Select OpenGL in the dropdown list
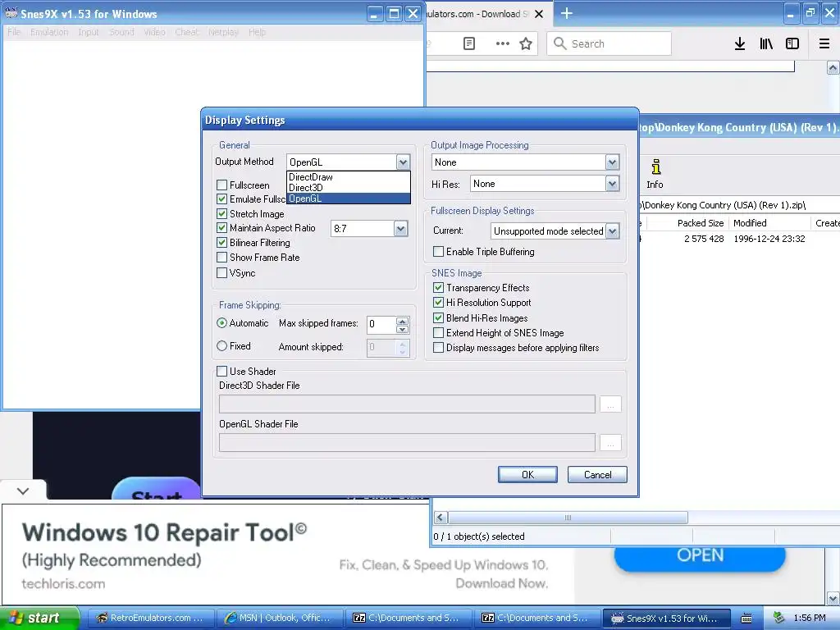Image resolution: width=840 pixels, height=630 pixels. point(348,199)
